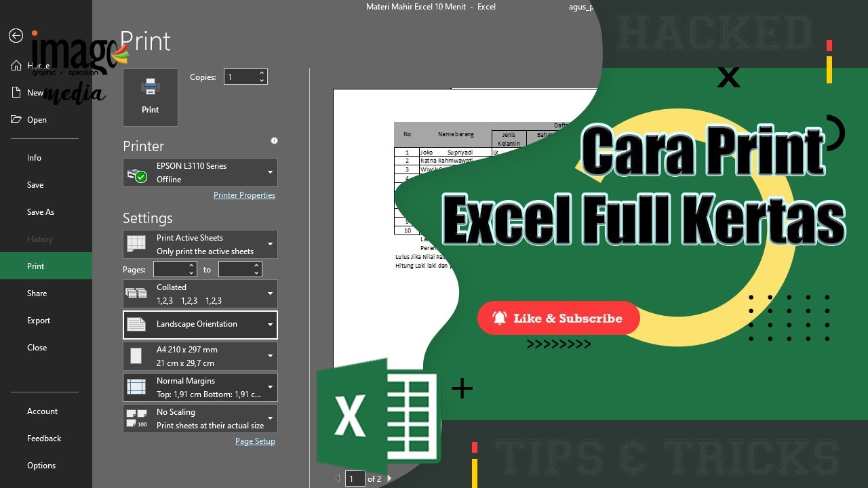Open Feedback in the backstage menu

(x=46, y=439)
